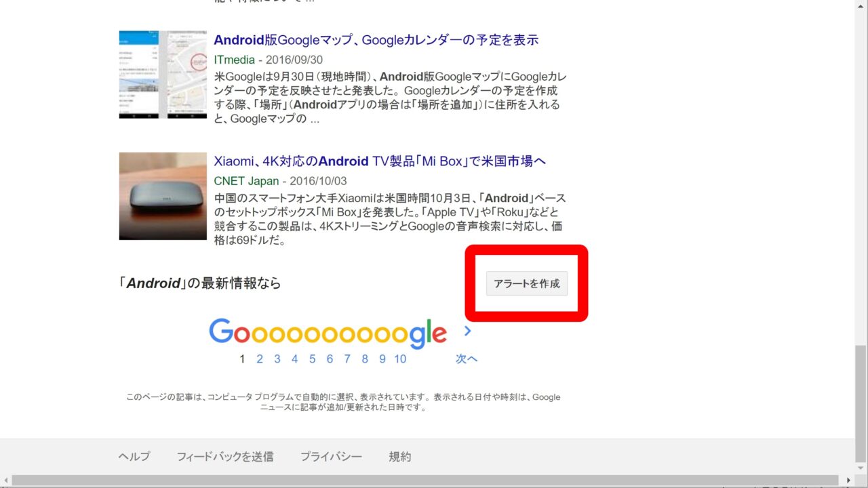Image resolution: width=868 pixels, height=488 pixels.
Task: Go to results page 3
Action: (x=277, y=359)
